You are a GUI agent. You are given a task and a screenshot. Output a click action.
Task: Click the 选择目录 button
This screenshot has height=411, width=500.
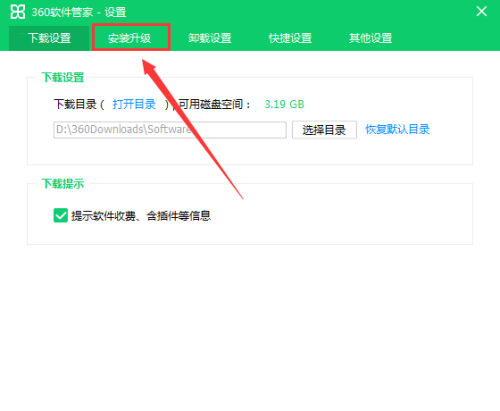(324, 130)
